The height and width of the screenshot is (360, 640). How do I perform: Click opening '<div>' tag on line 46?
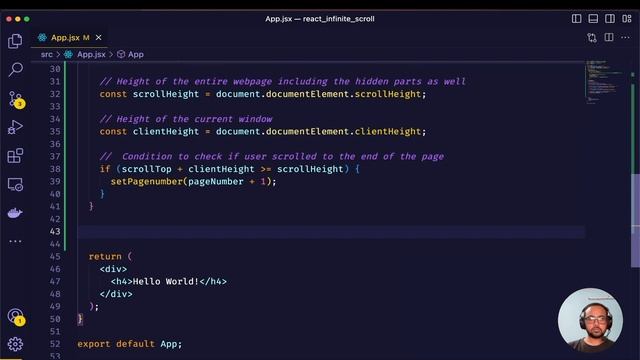pyautogui.click(x=113, y=269)
